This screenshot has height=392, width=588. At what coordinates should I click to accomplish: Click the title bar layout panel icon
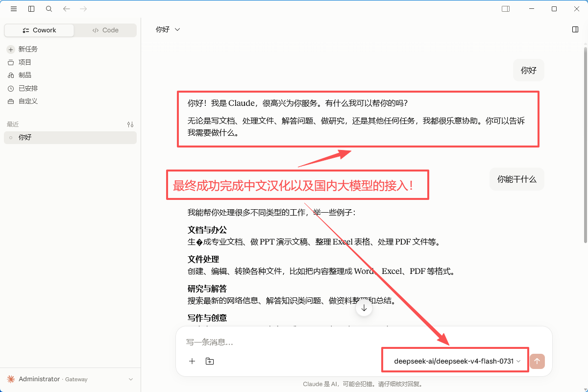(506, 9)
